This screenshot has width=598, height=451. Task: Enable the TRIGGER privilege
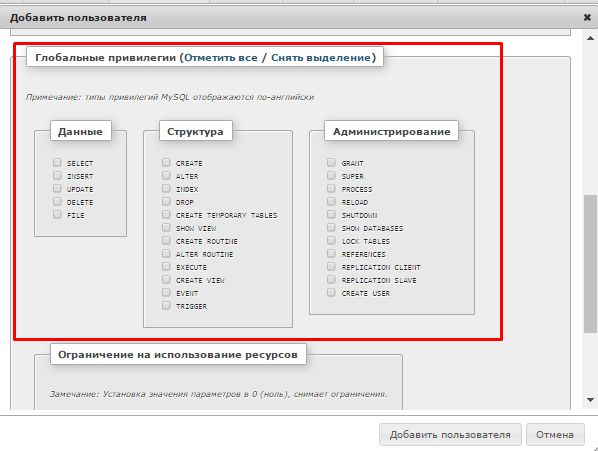click(166, 306)
